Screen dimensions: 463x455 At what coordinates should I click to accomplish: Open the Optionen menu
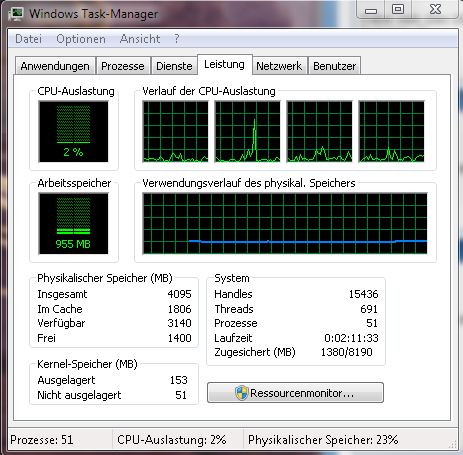(81, 39)
